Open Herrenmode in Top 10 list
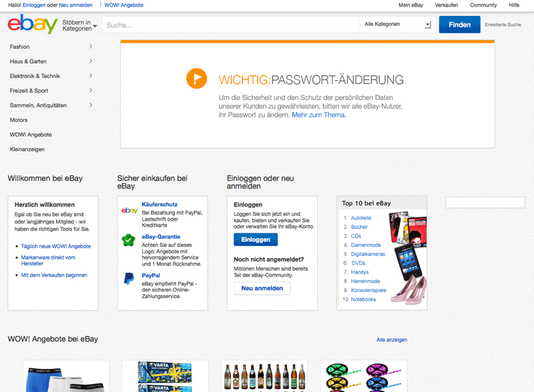The image size is (534, 392). [365, 281]
